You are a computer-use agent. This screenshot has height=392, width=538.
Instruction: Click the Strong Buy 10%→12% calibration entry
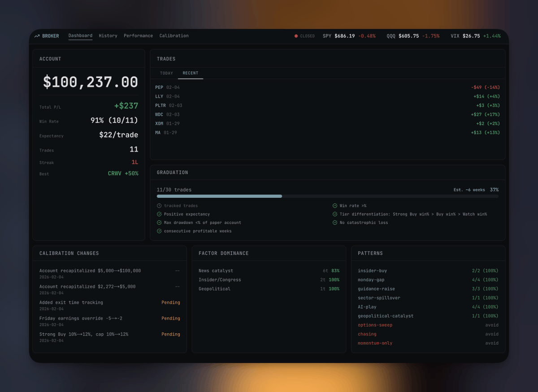tap(110, 337)
